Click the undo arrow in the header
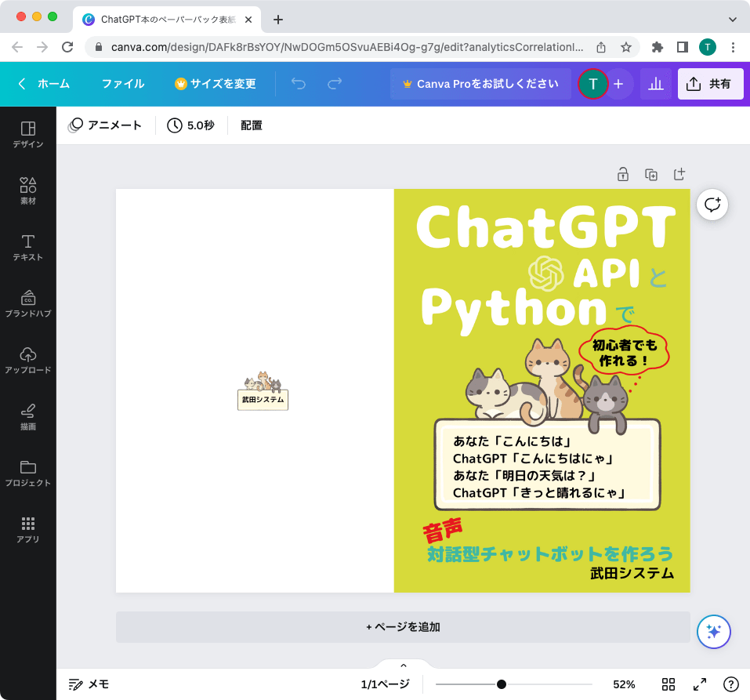Viewport: 750px width, 700px height. [299, 84]
